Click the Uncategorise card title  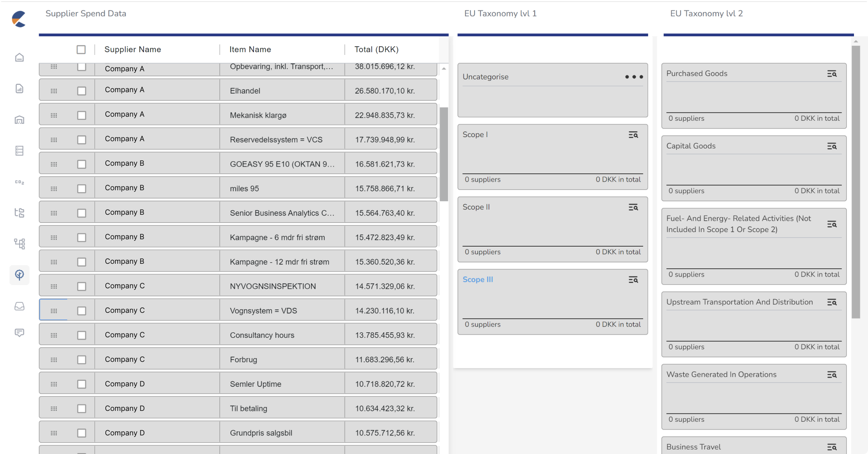486,77
